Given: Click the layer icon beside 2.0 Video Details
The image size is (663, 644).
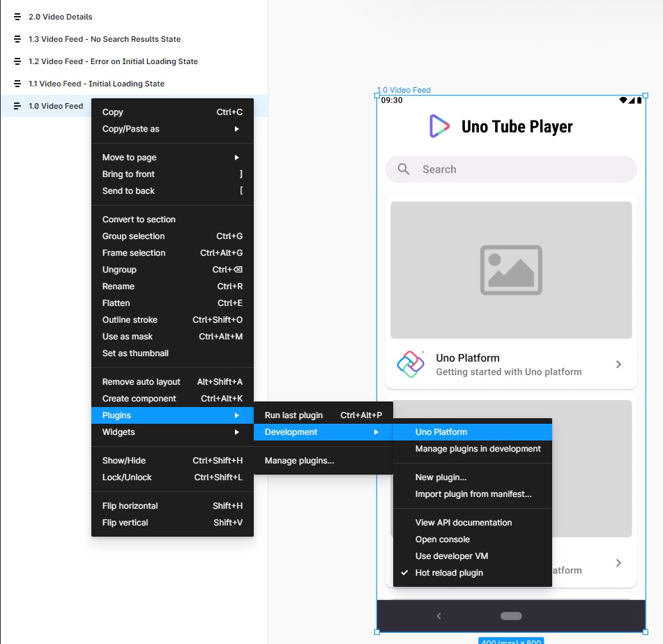Looking at the screenshot, I should (x=17, y=16).
